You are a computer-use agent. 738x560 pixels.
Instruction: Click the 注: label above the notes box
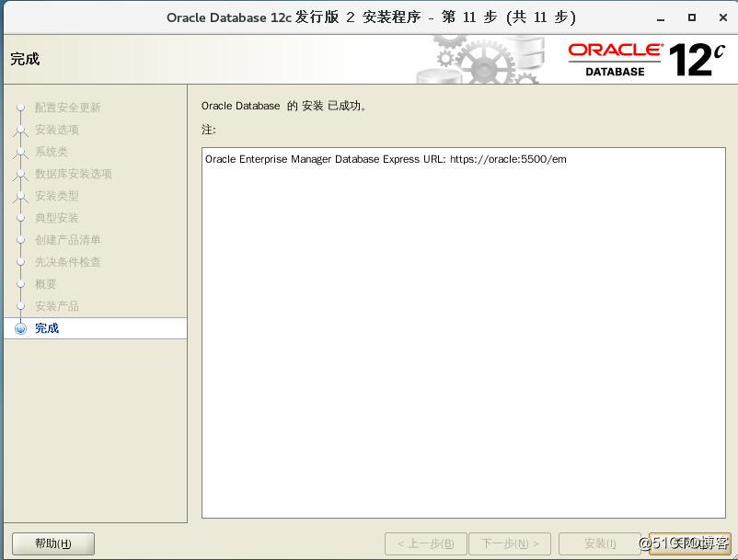[x=209, y=130]
